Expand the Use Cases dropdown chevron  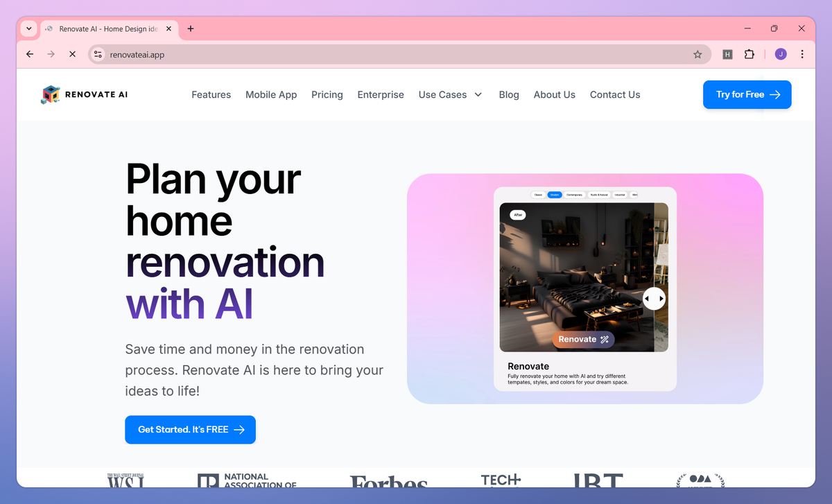478,95
